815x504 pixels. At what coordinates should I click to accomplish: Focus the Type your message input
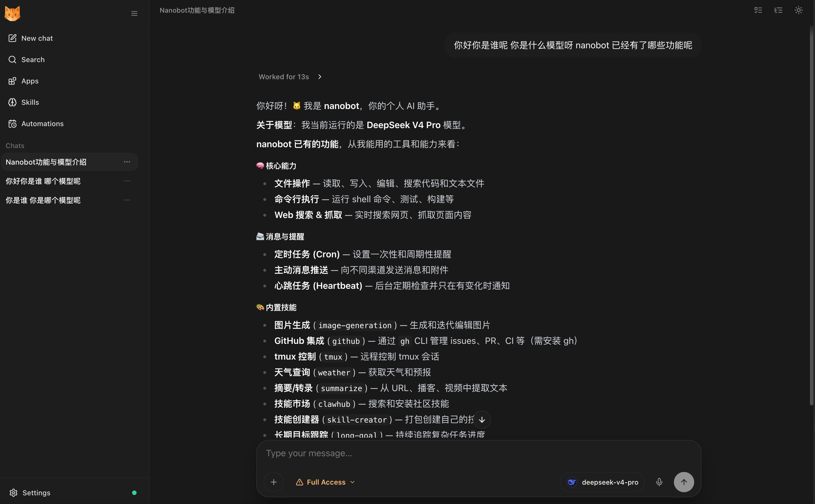point(479,453)
